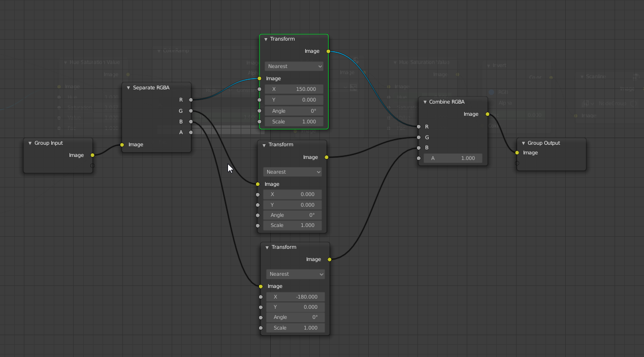This screenshot has width=644, height=357.
Task: Click Separate RGBA's yellow Image input socket
Action: pos(122,145)
